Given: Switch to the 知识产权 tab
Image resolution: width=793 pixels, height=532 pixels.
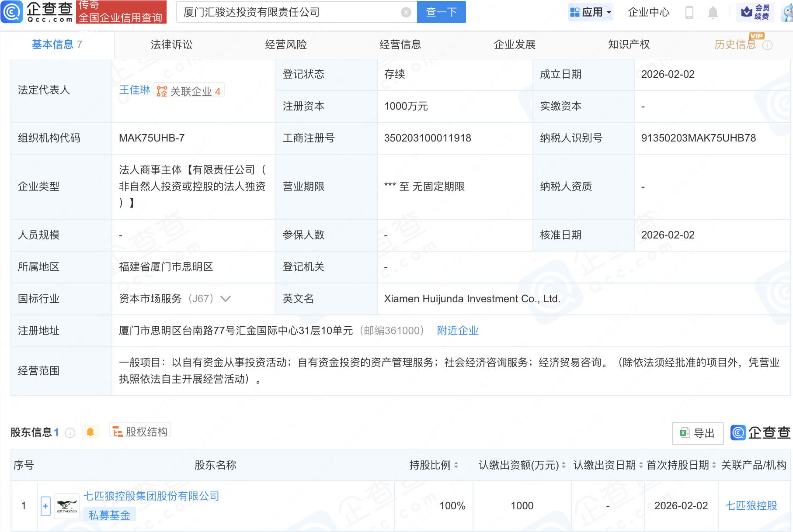Looking at the screenshot, I should [x=629, y=45].
